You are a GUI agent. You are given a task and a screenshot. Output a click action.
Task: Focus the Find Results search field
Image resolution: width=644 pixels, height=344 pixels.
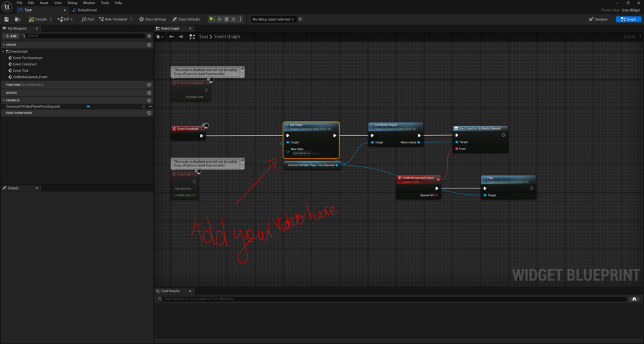(392, 299)
